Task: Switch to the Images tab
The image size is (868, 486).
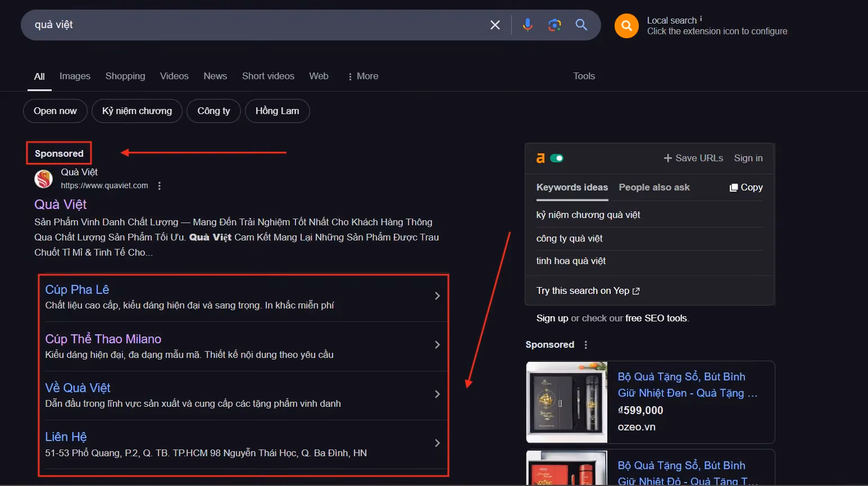Action: [75, 76]
